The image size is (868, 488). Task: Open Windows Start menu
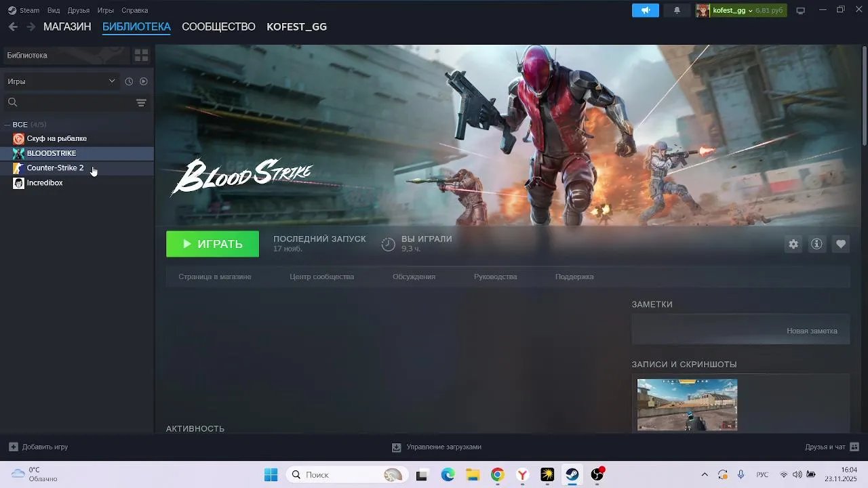click(x=271, y=474)
